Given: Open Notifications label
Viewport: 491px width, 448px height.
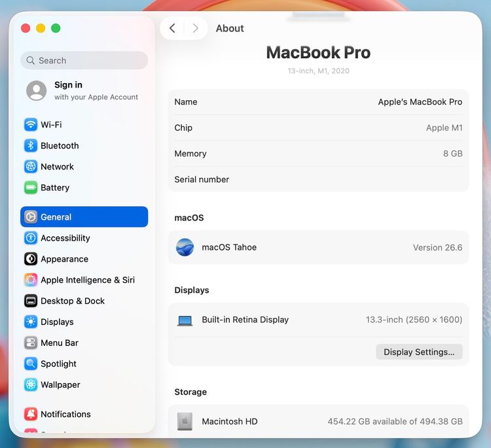Looking at the screenshot, I should [x=65, y=414].
